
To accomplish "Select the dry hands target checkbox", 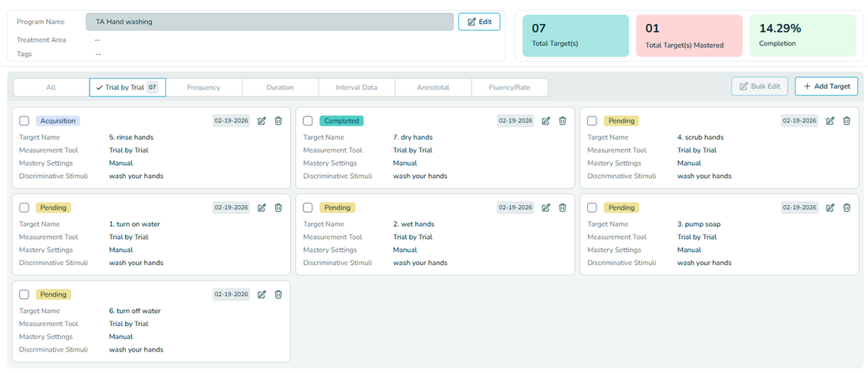I will click(x=308, y=121).
